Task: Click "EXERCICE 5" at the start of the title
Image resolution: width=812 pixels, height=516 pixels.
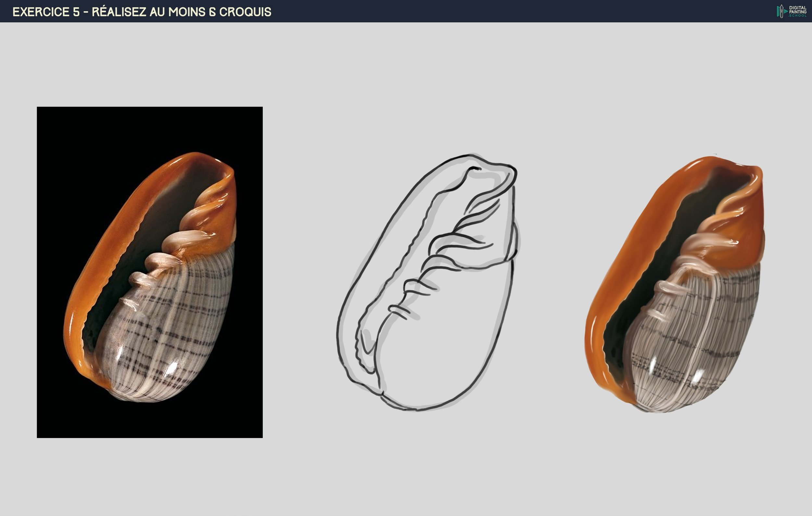Action: click(x=46, y=12)
